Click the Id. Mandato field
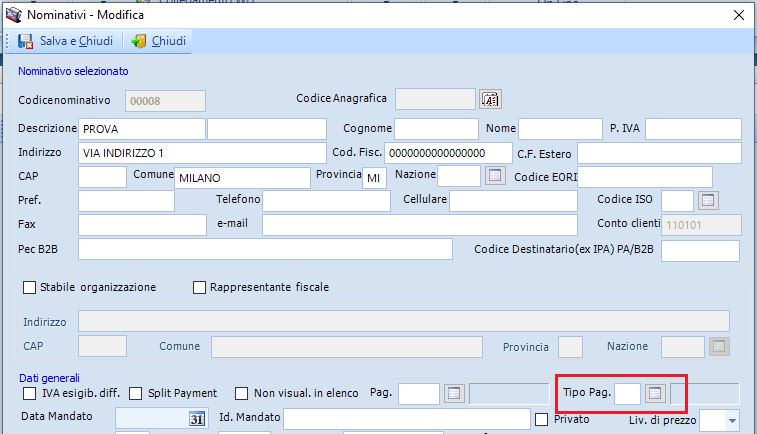Viewport: 757px width, 434px height. pyautogui.click(x=407, y=419)
